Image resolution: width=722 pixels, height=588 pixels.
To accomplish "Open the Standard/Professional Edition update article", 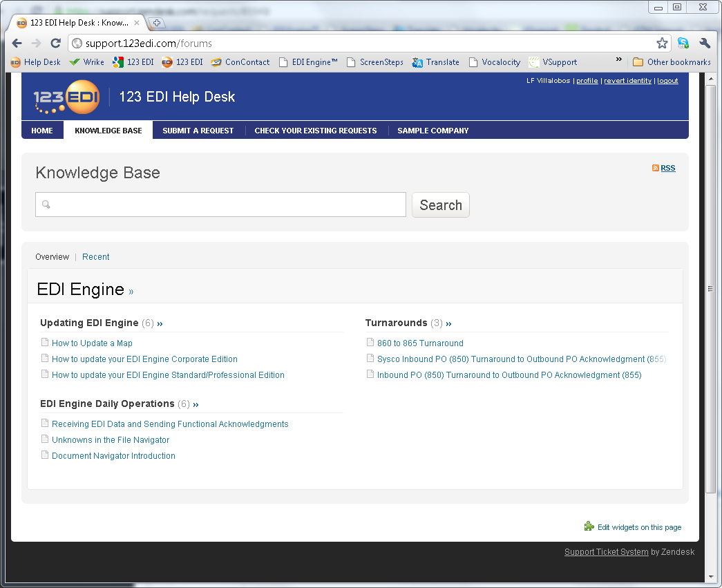I will point(168,374).
